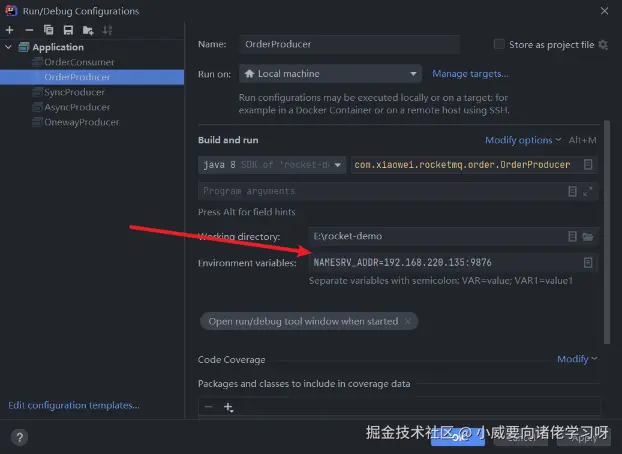Screen dimensions: 622x454
Task: Open java 8 SDK dropdown
Action: point(272,165)
